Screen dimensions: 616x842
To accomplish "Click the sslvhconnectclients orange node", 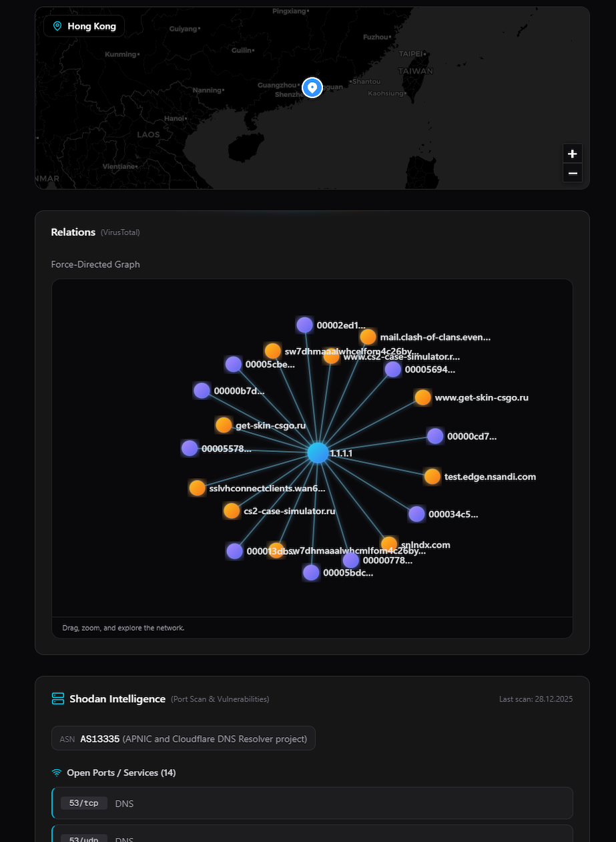I will [197, 488].
